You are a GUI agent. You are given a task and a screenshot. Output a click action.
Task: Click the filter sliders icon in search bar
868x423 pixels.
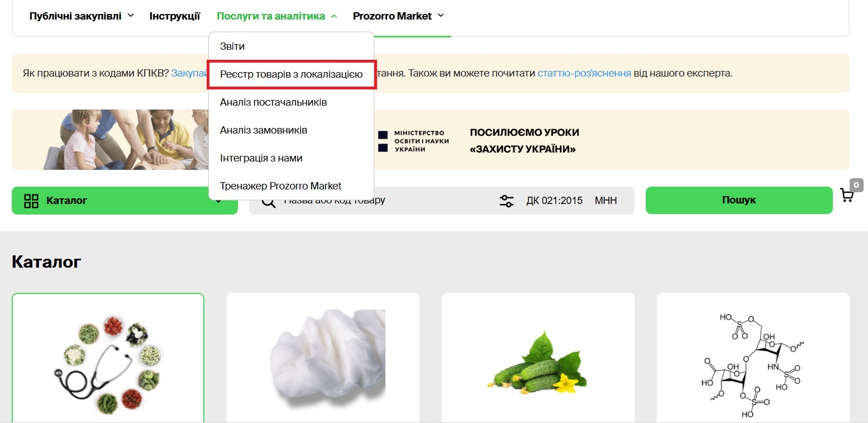pos(507,201)
